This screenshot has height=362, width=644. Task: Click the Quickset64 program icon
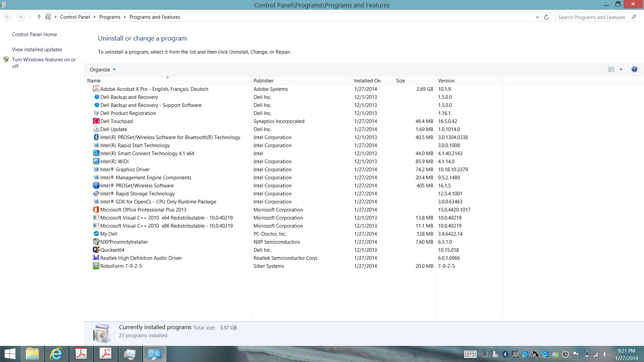[96, 250]
